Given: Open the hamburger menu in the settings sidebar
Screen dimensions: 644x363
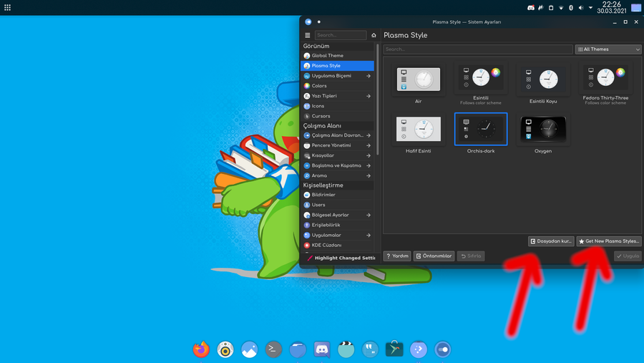Looking at the screenshot, I should point(308,35).
